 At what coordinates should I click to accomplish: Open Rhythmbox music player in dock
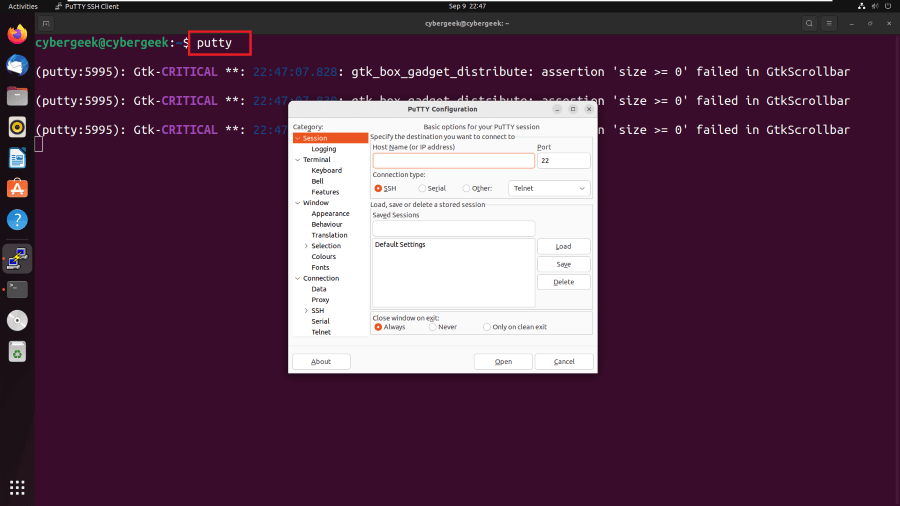coord(17,127)
